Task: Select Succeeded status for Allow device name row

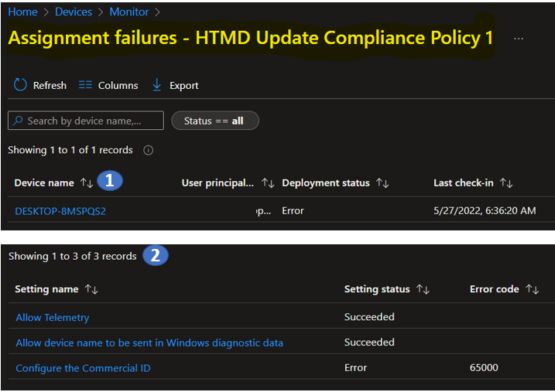Action: (x=369, y=343)
